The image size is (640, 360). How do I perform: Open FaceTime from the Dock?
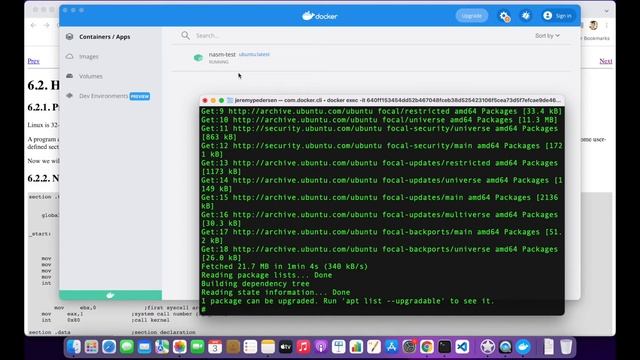198,347
